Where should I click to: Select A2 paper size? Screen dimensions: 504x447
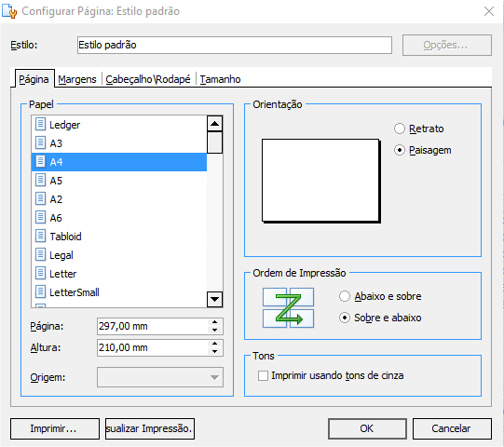pyautogui.click(x=119, y=199)
